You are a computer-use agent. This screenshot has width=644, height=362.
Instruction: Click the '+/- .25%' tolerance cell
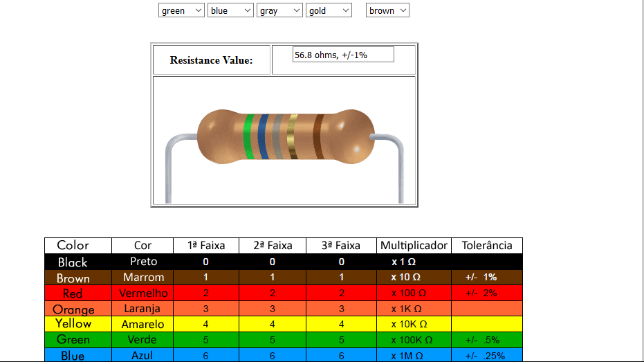[x=487, y=356]
